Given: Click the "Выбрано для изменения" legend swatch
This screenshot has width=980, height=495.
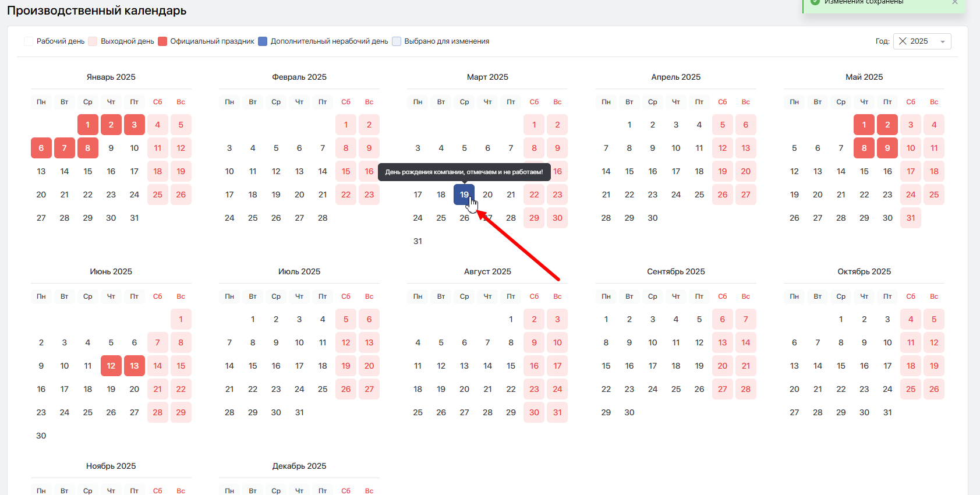Looking at the screenshot, I should tap(397, 41).
